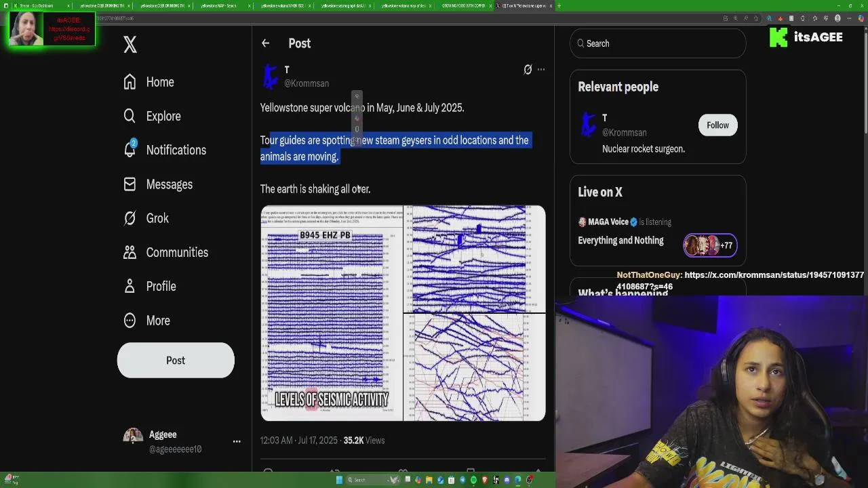Open Outlook from the taskbar
This screenshot has height=488, width=868.
440,480
